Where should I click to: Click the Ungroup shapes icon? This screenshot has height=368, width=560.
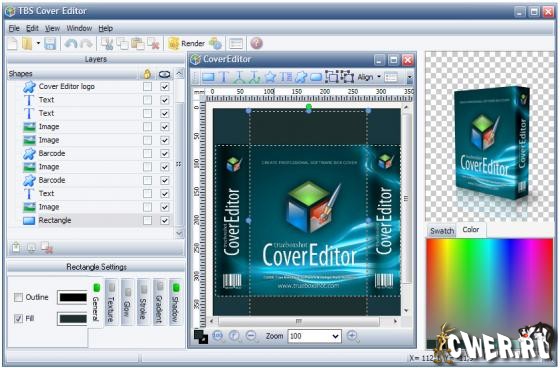pyautogui.click(x=347, y=77)
